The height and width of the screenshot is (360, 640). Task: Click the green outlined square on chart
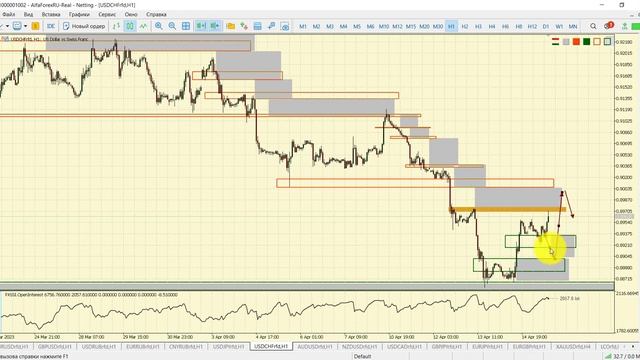pyautogui.click(x=607, y=42)
